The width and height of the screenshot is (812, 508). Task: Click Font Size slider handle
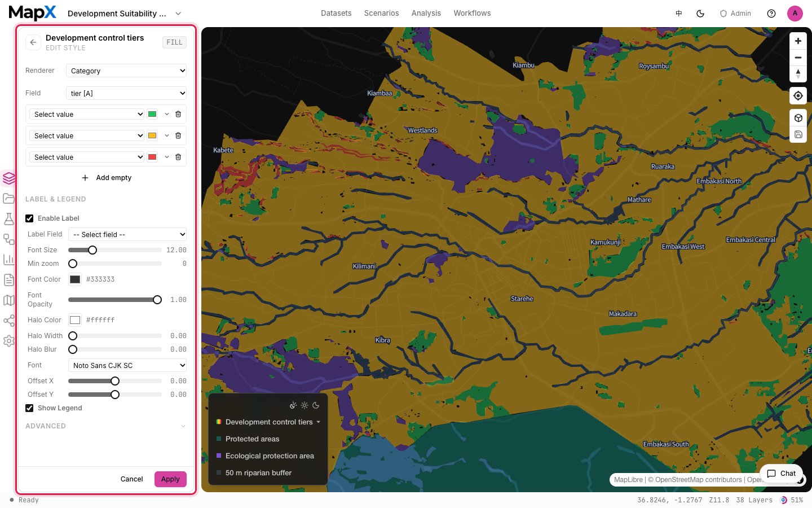(x=92, y=250)
